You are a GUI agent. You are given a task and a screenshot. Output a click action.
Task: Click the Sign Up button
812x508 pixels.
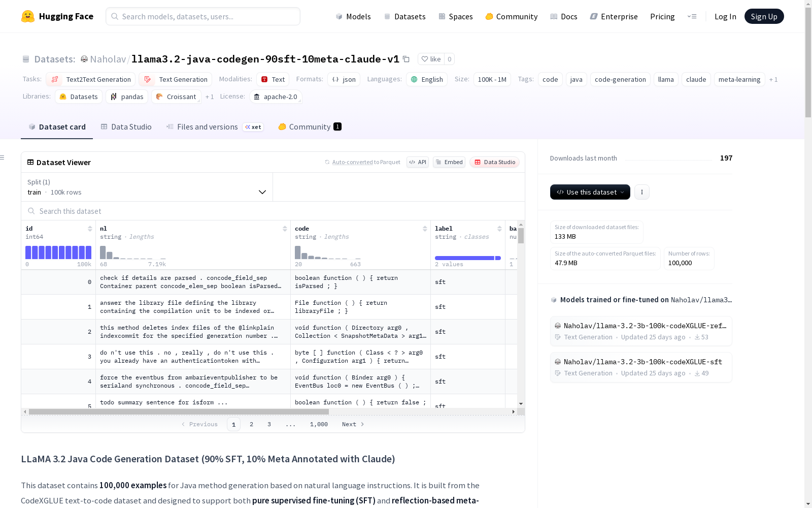coord(764,16)
